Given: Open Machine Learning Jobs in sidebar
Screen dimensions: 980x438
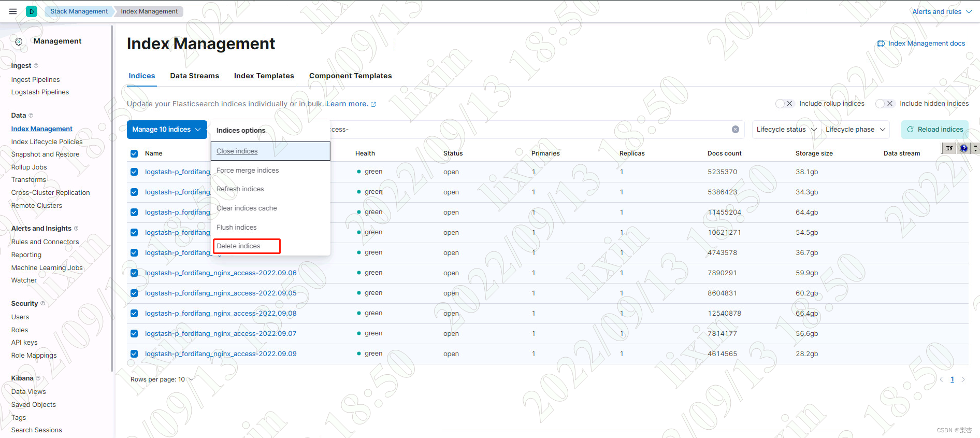Looking at the screenshot, I should [47, 268].
